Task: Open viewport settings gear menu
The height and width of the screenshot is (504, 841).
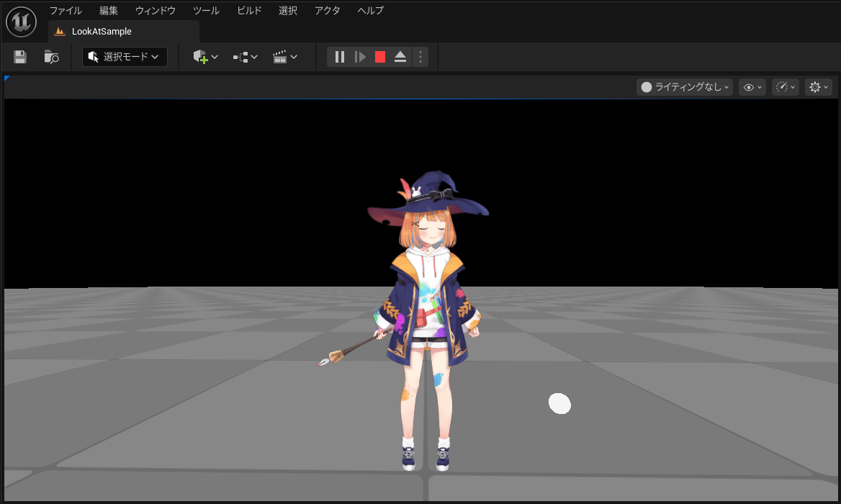Action: tap(819, 87)
